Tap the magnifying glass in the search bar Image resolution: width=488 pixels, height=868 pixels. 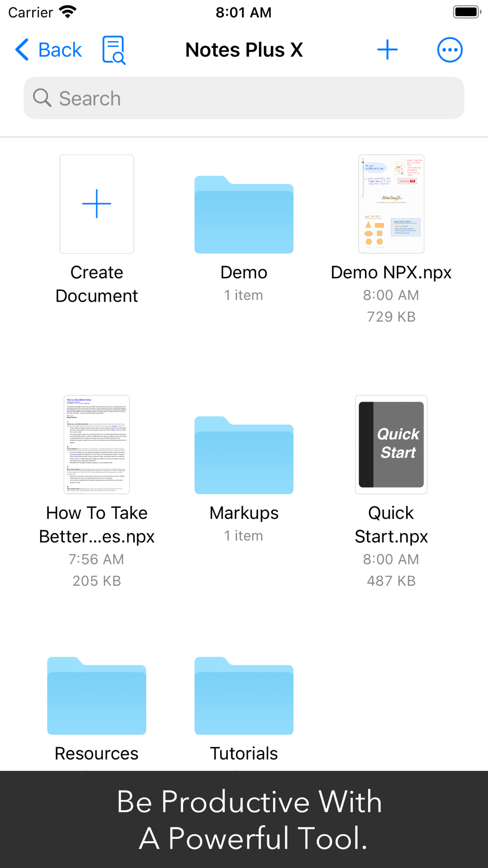coord(42,98)
